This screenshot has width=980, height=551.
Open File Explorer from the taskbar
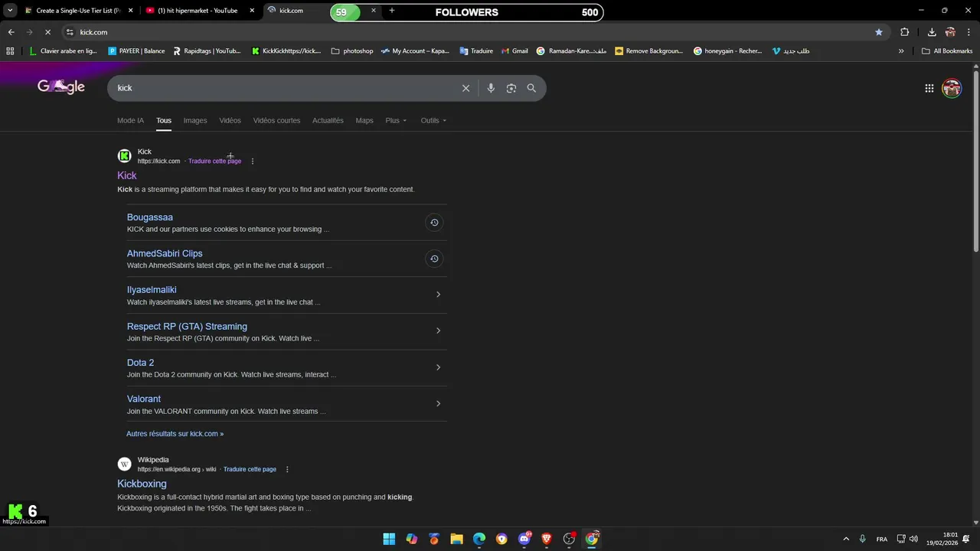click(456, 539)
